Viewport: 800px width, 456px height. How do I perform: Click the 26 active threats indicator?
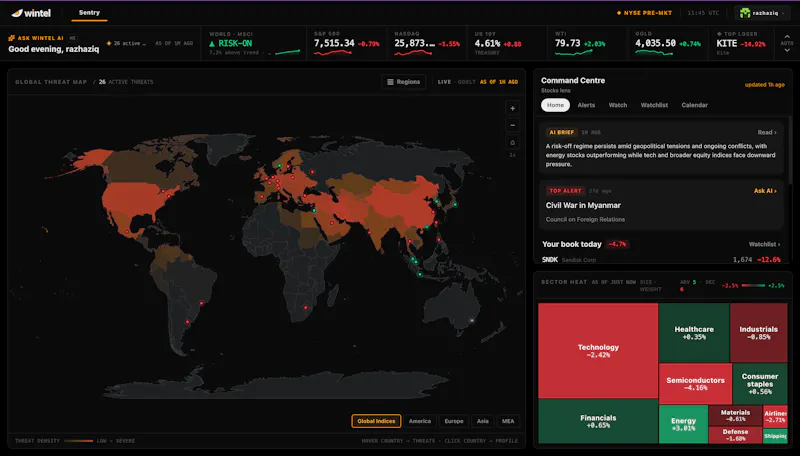pyautogui.click(x=126, y=43)
